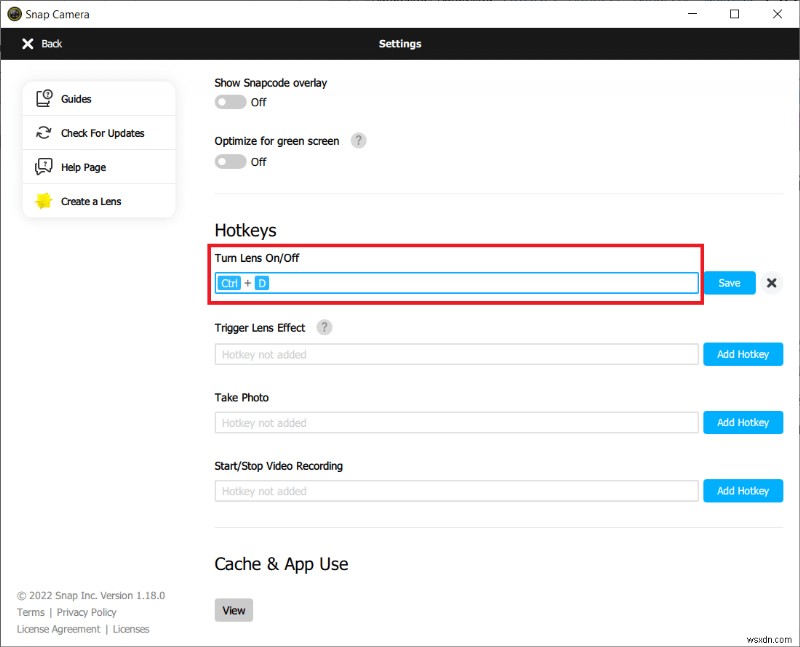Click the Help Page chat icon

pyautogui.click(x=44, y=167)
